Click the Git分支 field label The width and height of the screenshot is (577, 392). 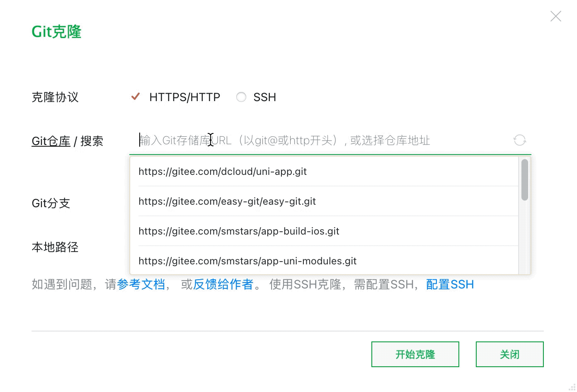tap(51, 203)
